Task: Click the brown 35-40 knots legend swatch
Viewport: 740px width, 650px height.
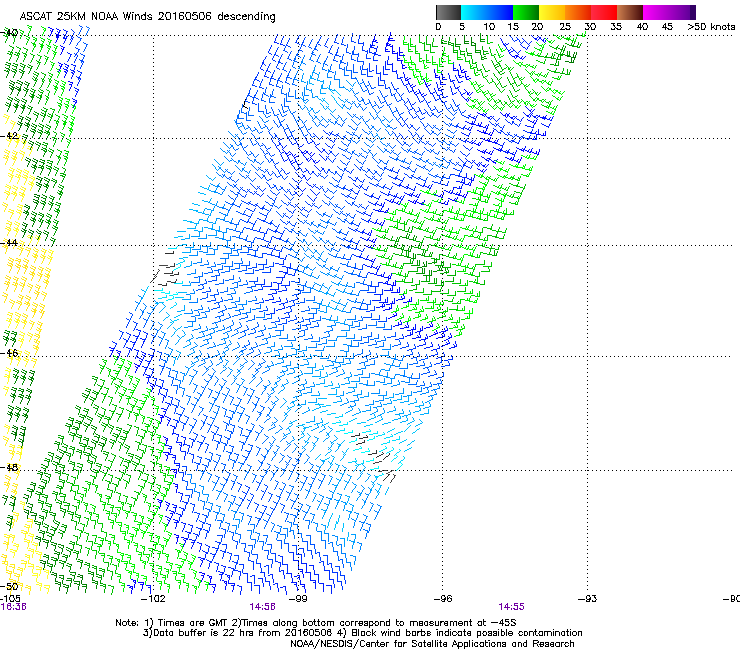Action: click(x=630, y=12)
